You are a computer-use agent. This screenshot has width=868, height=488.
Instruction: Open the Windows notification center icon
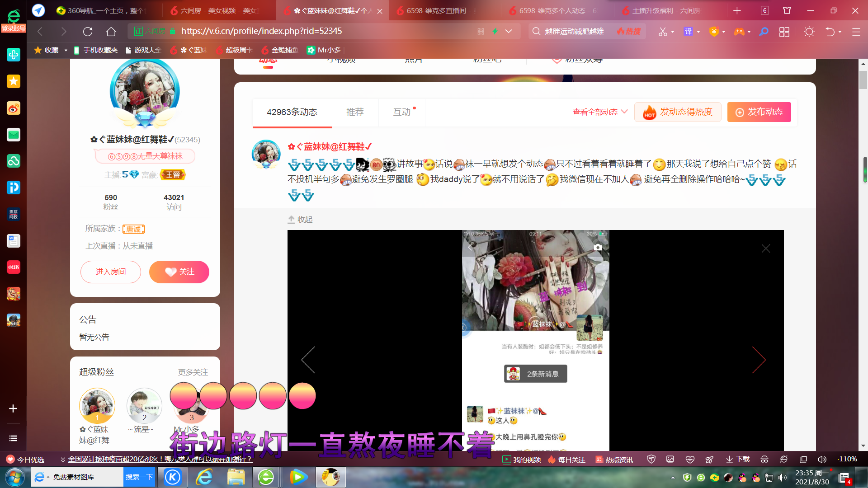coord(844,478)
